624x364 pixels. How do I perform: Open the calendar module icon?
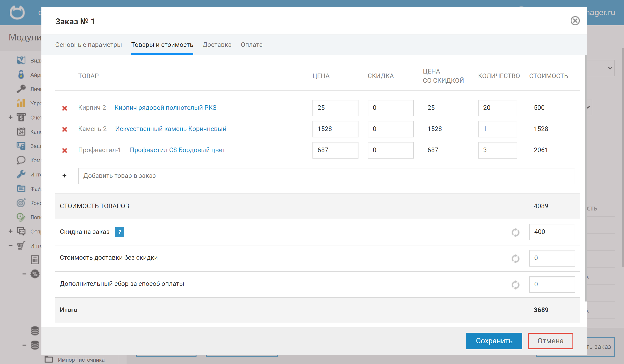(21, 131)
